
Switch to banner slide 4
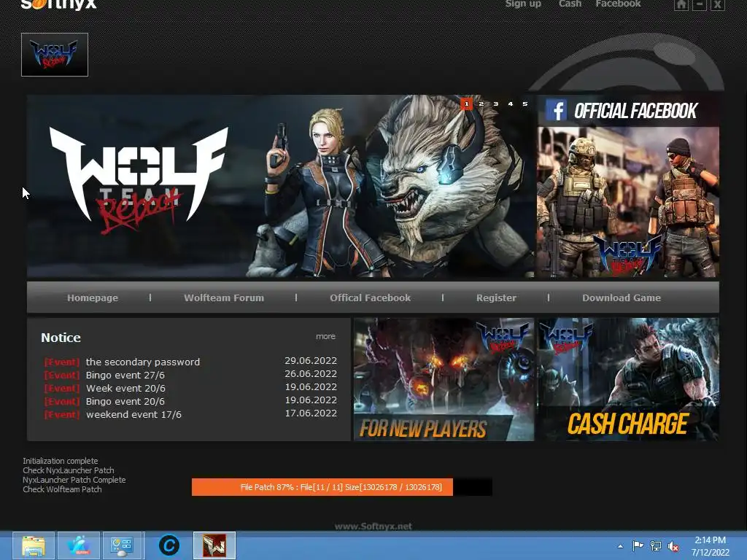pyautogui.click(x=510, y=104)
